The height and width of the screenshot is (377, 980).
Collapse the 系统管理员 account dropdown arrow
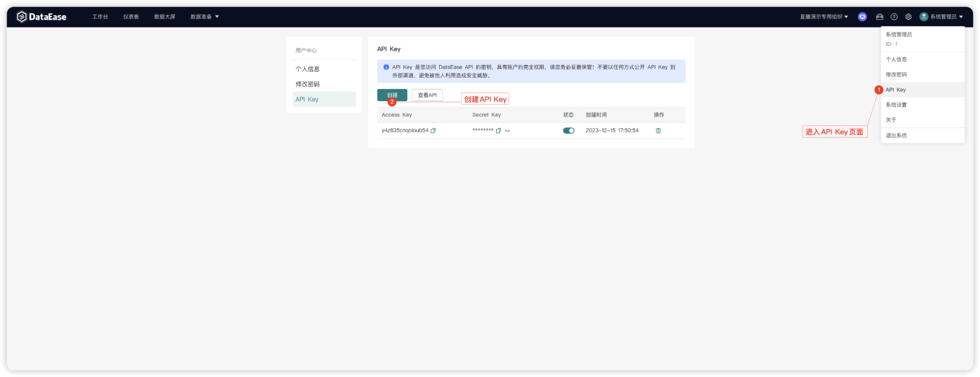[x=961, y=17]
